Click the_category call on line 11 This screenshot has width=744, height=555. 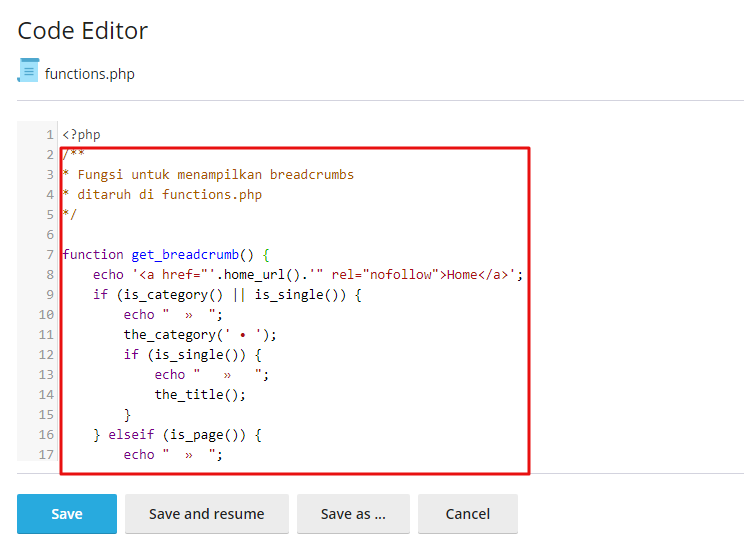point(200,334)
